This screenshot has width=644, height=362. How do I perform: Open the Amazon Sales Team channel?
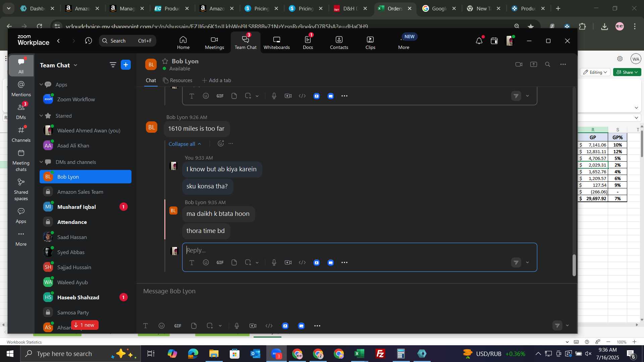point(86,192)
